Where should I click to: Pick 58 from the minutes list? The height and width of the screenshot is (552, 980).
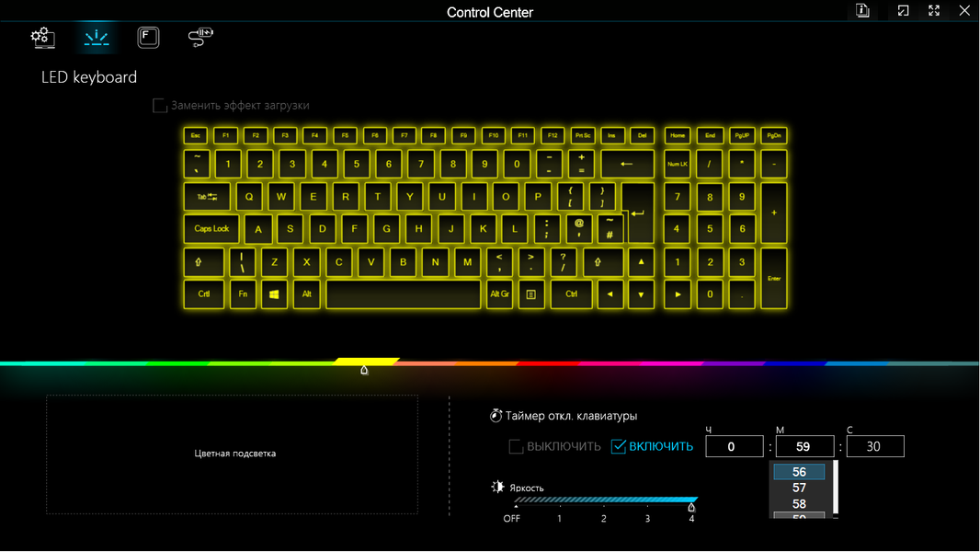click(799, 504)
